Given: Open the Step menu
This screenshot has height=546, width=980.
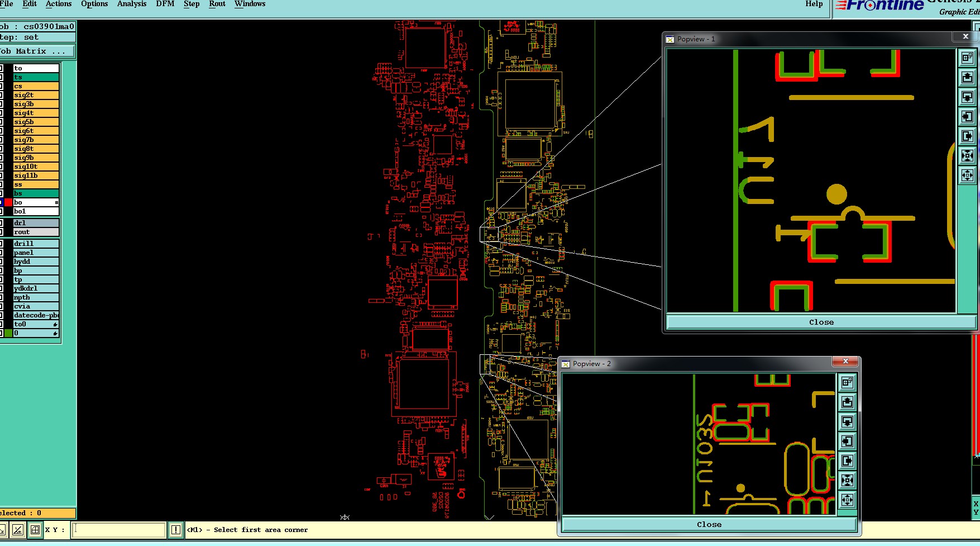Looking at the screenshot, I should (x=192, y=4).
